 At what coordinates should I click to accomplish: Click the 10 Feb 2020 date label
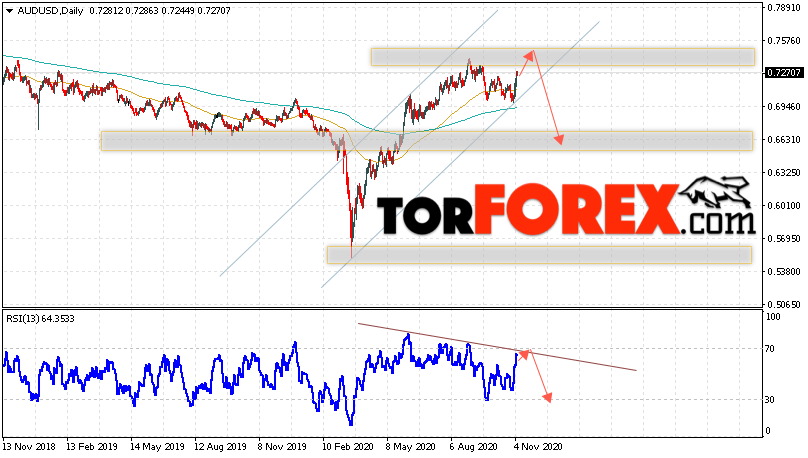pos(347,447)
